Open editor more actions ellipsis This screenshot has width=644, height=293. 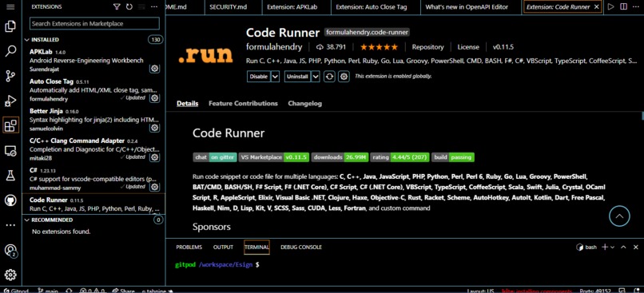click(x=636, y=7)
